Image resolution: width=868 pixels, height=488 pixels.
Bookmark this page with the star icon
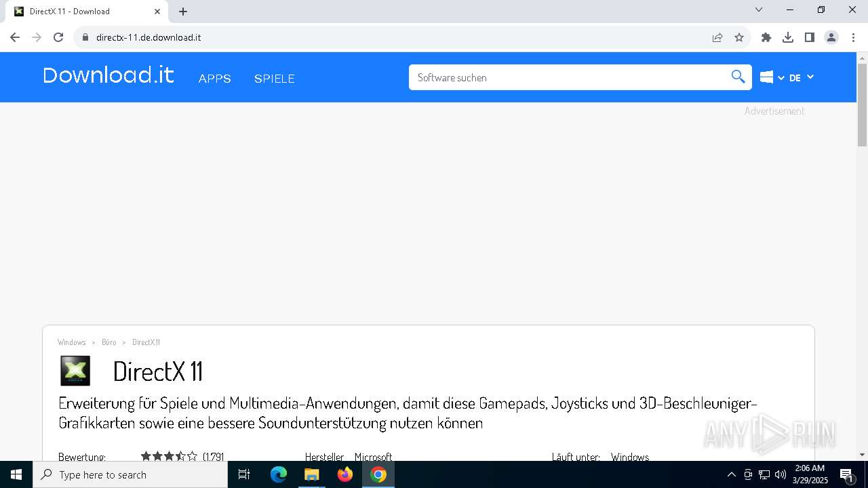click(x=739, y=37)
